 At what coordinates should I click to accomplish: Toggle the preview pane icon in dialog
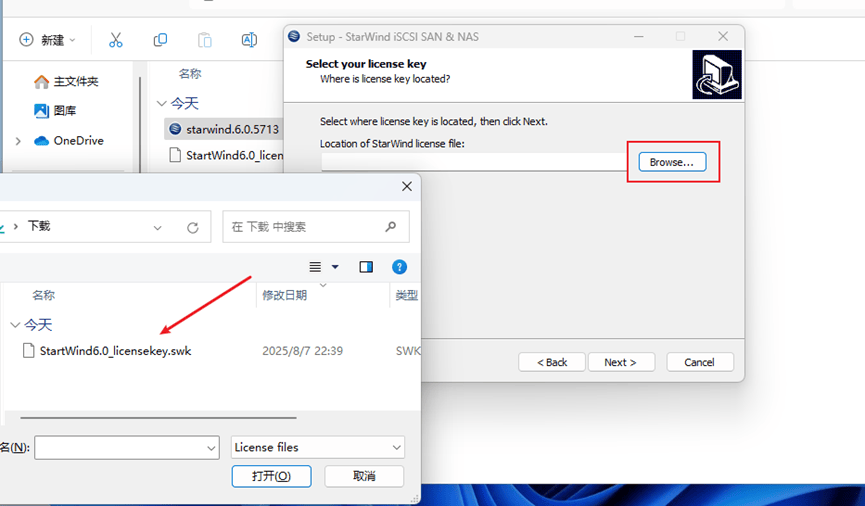366,267
